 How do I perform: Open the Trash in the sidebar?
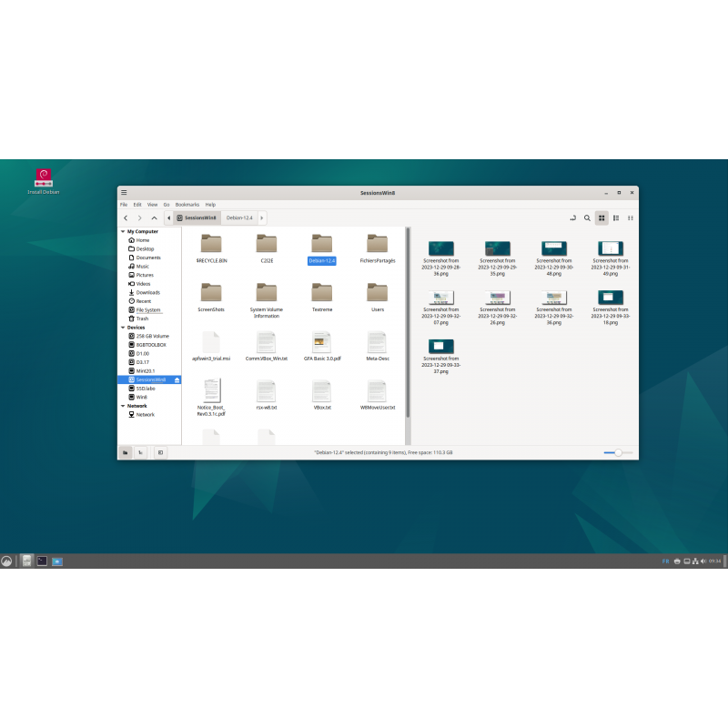tap(144, 318)
